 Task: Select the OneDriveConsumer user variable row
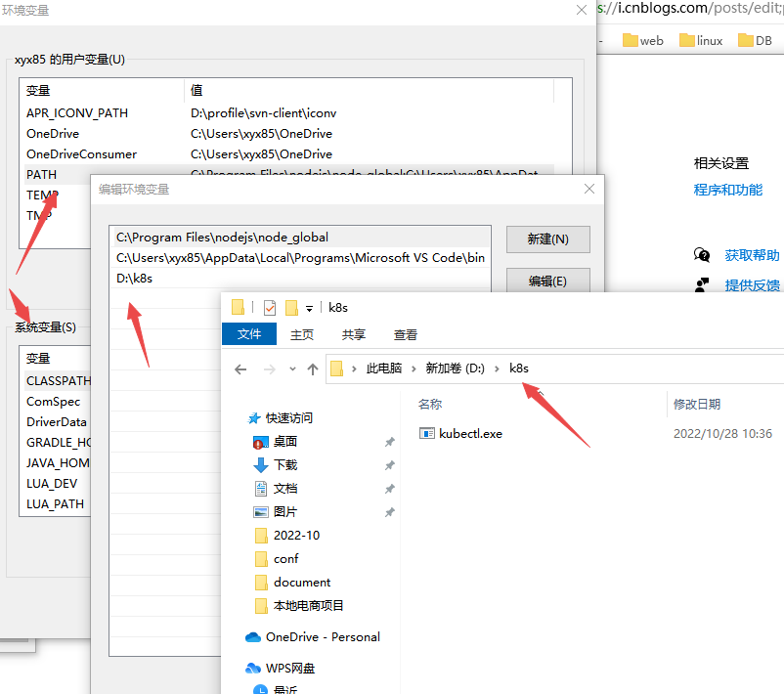pos(289,154)
